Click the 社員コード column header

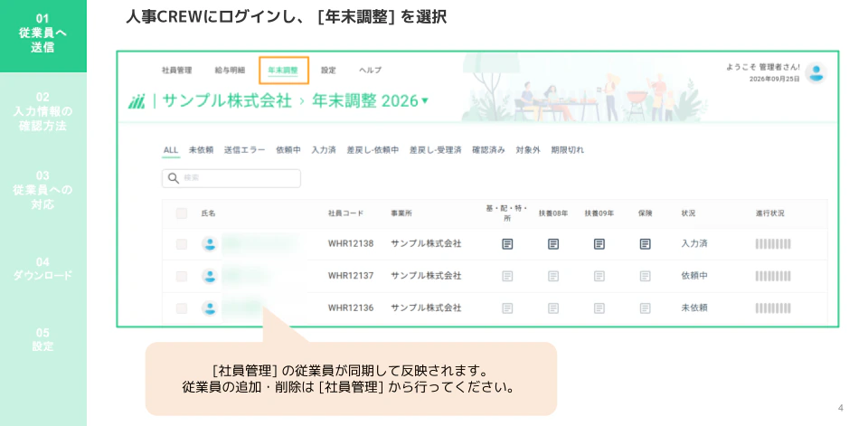coord(345,213)
